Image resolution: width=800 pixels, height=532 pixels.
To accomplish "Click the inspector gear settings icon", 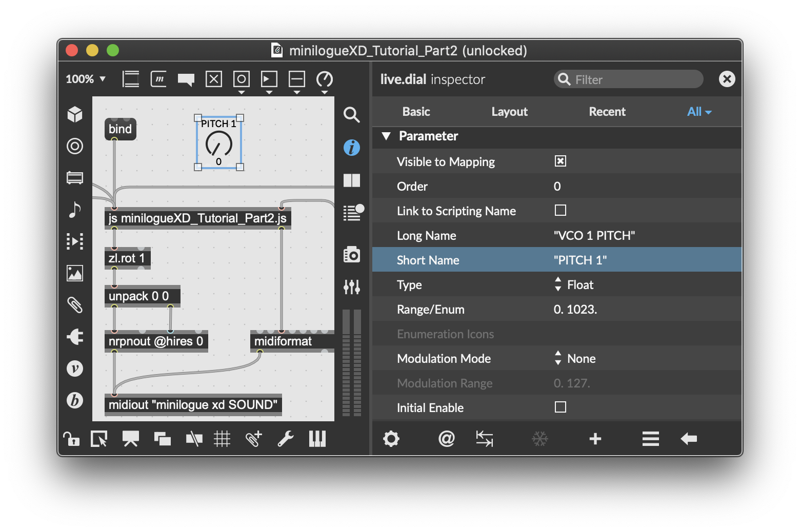I will click(x=391, y=439).
